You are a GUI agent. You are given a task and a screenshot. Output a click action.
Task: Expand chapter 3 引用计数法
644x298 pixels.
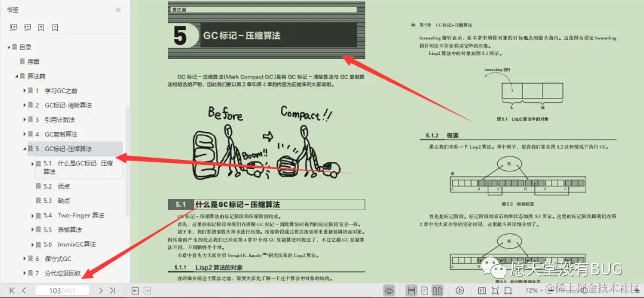click(24, 120)
